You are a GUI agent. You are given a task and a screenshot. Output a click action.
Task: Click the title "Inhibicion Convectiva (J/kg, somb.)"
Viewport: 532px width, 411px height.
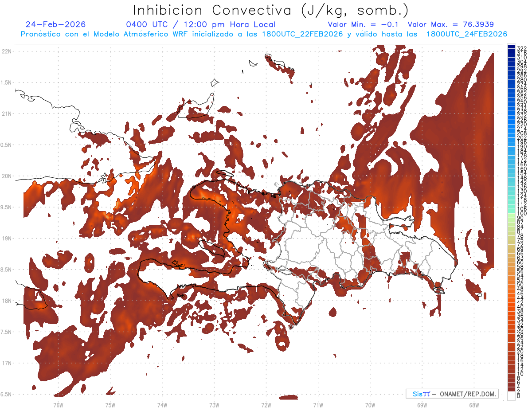coord(271,11)
